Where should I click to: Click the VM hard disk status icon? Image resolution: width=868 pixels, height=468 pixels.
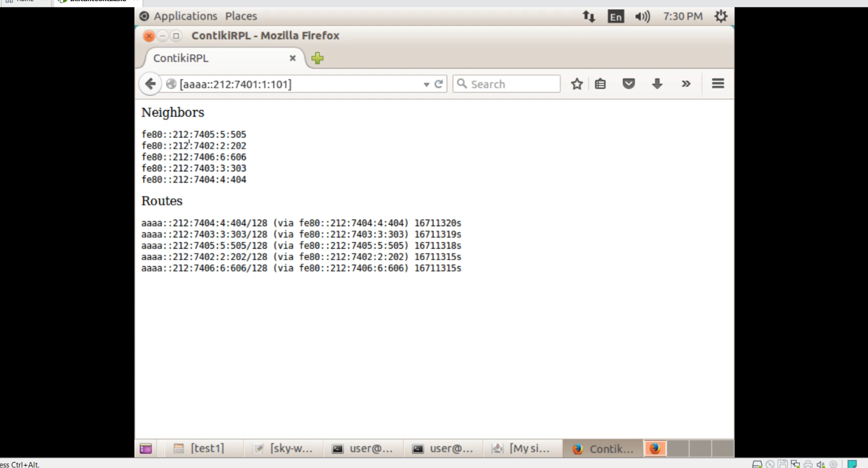pyautogui.click(x=757, y=464)
